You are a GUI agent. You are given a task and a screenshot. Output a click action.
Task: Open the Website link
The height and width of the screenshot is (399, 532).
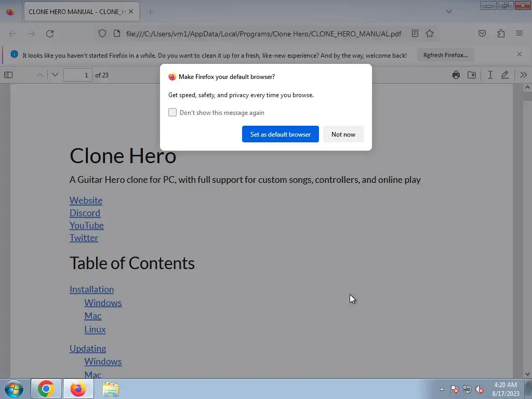pyautogui.click(x=86, y=201)
